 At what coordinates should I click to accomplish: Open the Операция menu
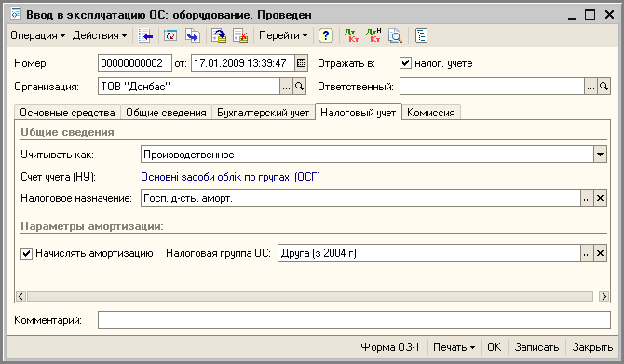click(x=37, y=35)
